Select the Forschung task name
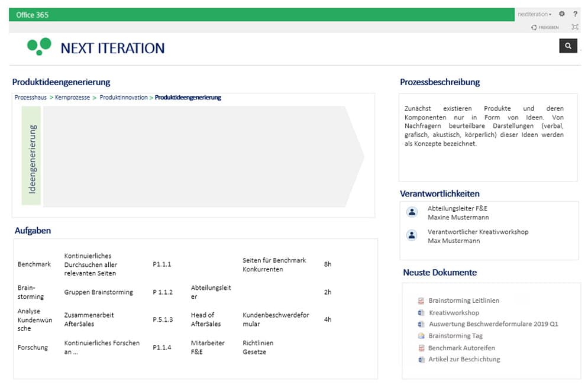Viewport: 588px width, 388px height. click(x=33, y=348)
